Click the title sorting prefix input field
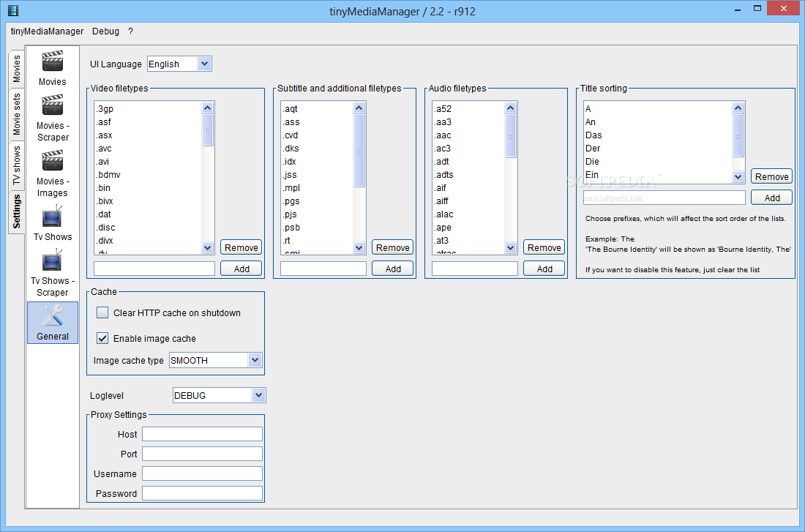 664,198
